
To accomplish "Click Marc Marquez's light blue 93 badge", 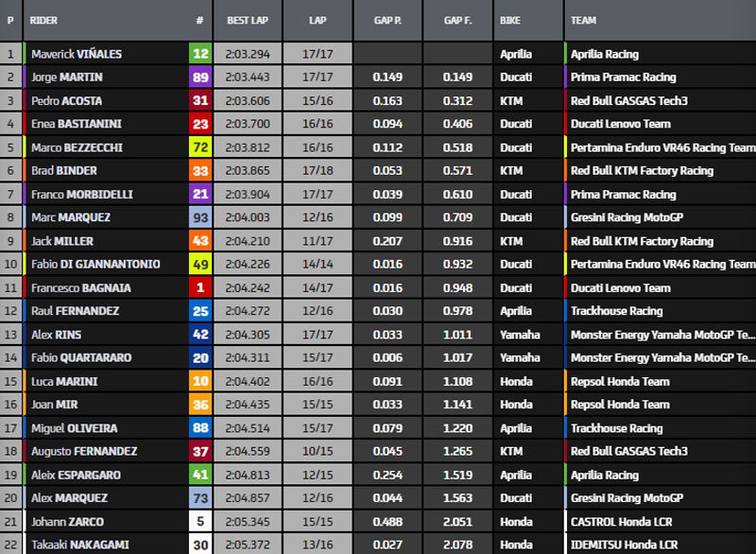I will [200, 217].
